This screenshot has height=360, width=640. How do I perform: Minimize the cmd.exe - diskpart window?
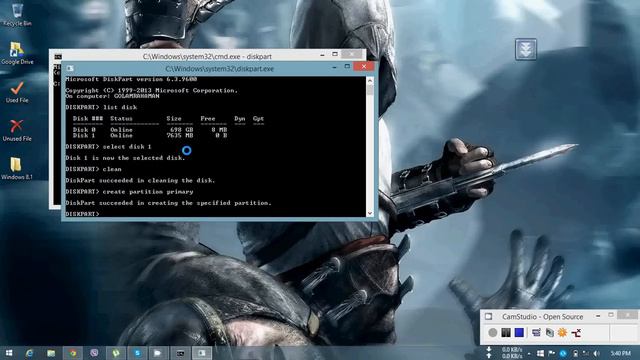[322, 55]
